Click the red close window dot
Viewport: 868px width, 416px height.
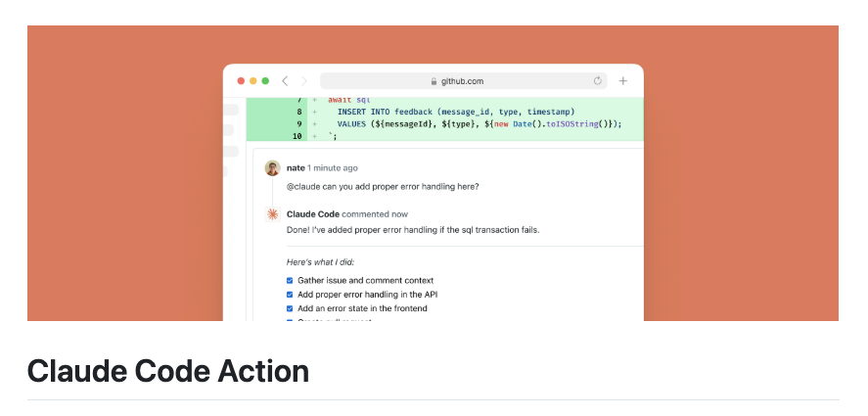pyautogui.click(x=241, y=81)
